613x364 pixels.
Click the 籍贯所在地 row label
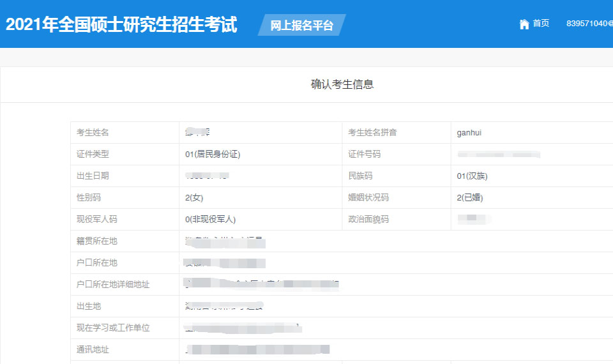97,241
